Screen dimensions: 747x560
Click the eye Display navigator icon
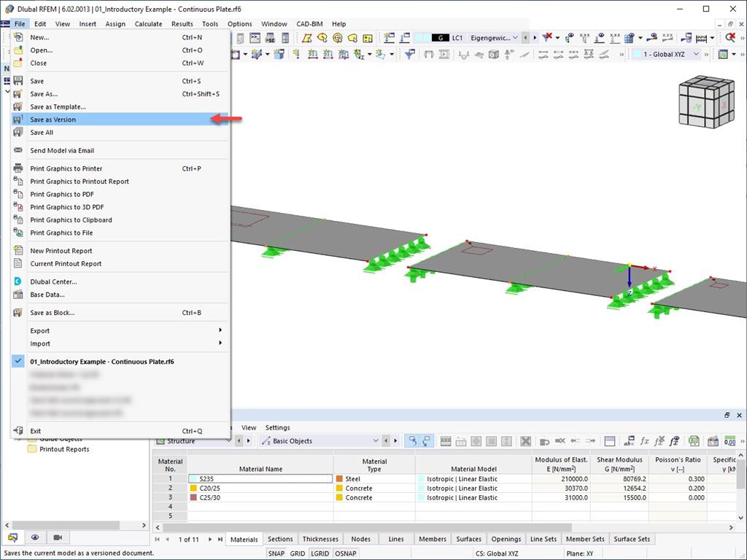(35, 537)
